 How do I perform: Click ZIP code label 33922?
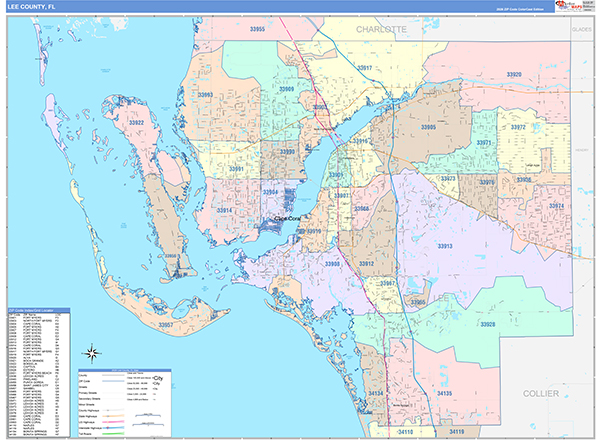[x=136, y=123]
